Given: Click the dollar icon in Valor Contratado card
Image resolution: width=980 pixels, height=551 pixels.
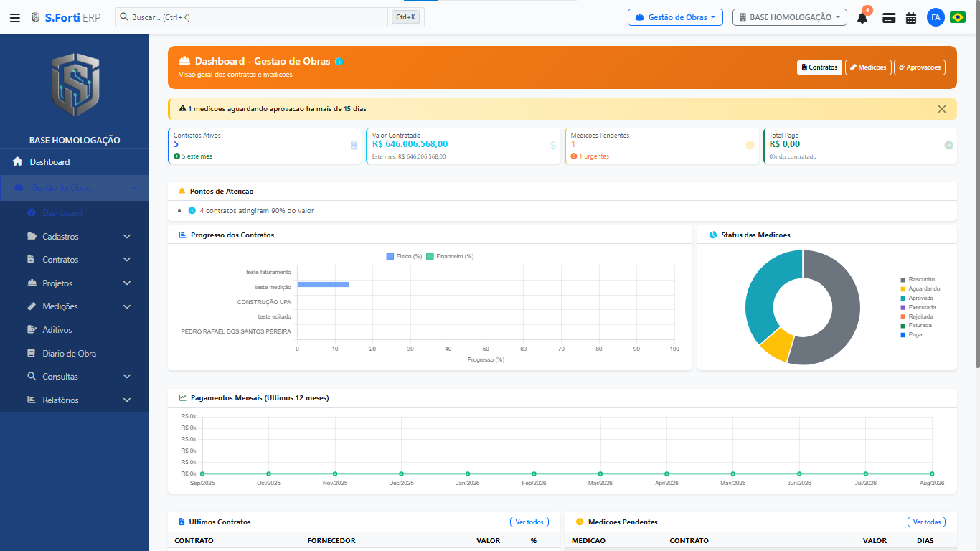Looking at the screenshot, I should (553, 145).
